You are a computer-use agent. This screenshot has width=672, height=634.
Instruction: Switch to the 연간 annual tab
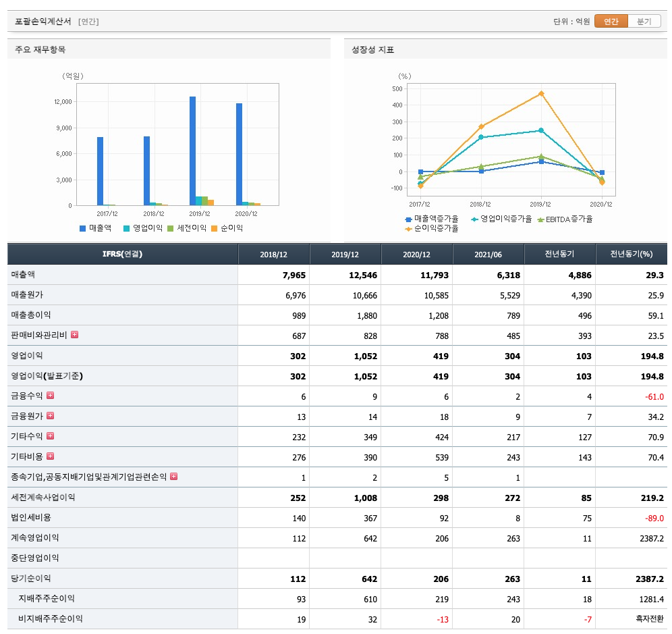(x=611, y=22)
